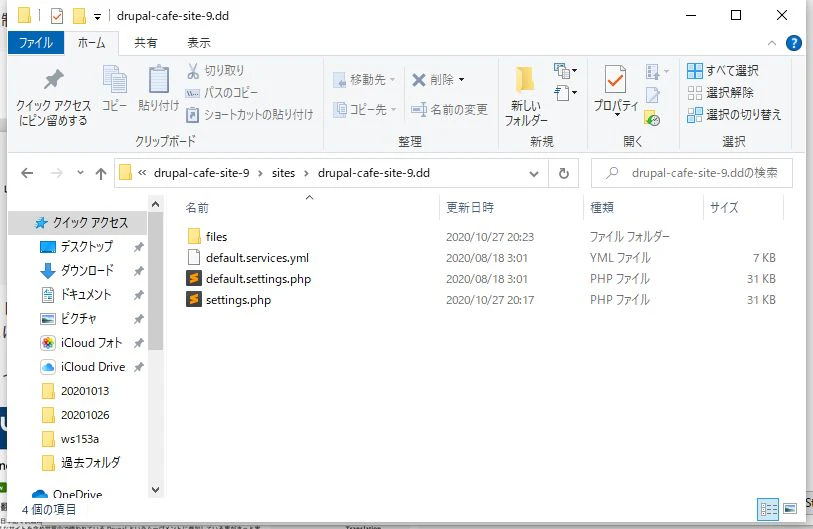Click the drupal-cafe-site-9 breadcrumb
This screenshot has height=529, width=813.
click(201, 173)
